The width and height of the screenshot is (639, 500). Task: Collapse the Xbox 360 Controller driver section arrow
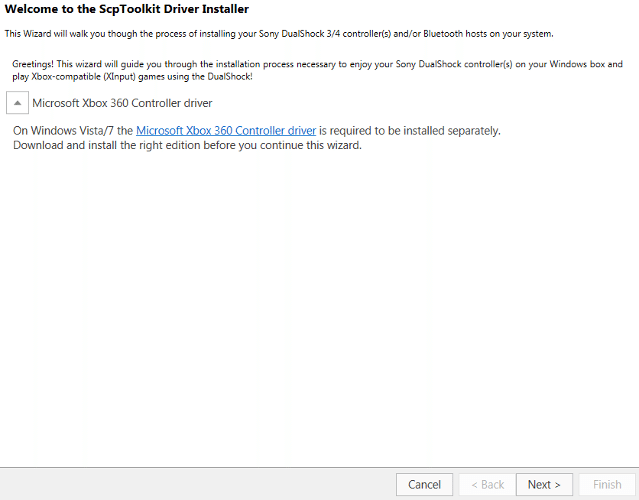pyautogui.click(x=17, y=103)
